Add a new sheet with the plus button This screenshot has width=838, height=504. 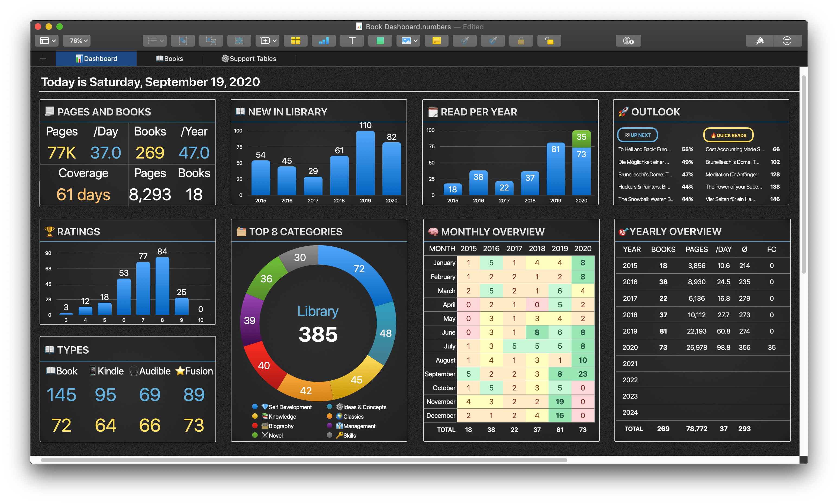point(43,59)
